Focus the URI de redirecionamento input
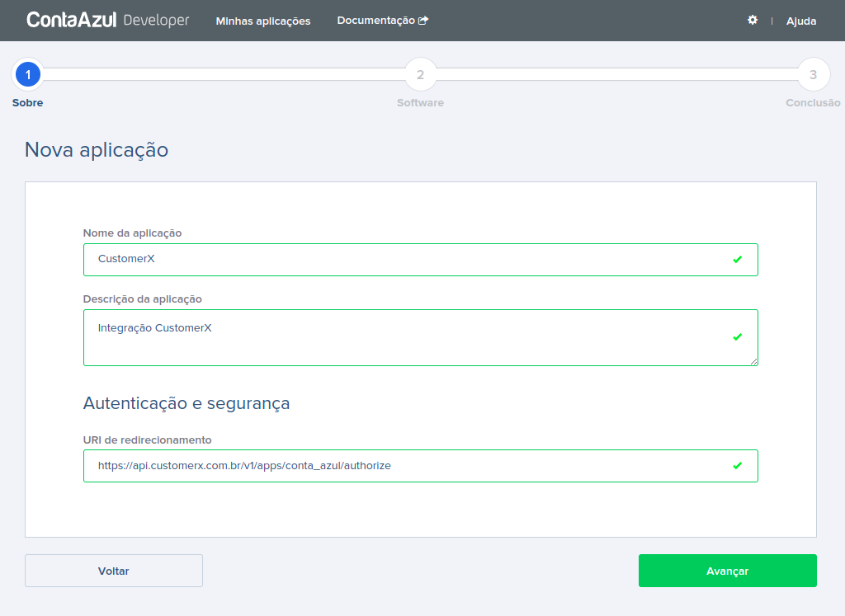The width and height of the screenshot is (845, 616). point(420,466)
